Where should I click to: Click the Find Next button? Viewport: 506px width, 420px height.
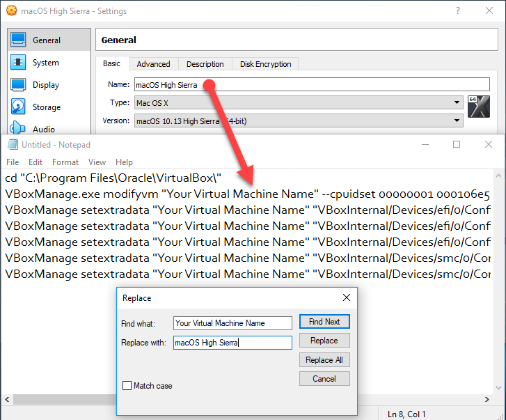[x=324, y=322]
